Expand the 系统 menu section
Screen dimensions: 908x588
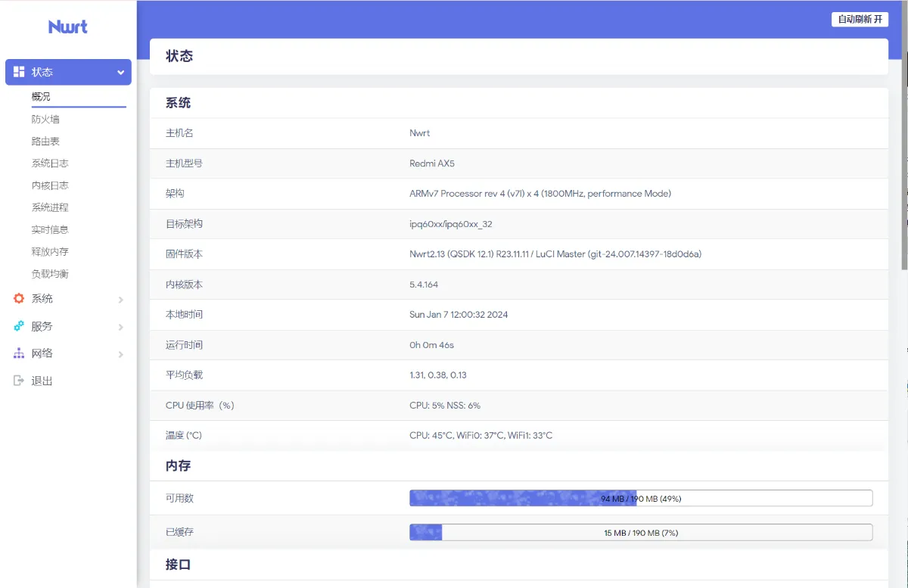(x=42, y=298)
